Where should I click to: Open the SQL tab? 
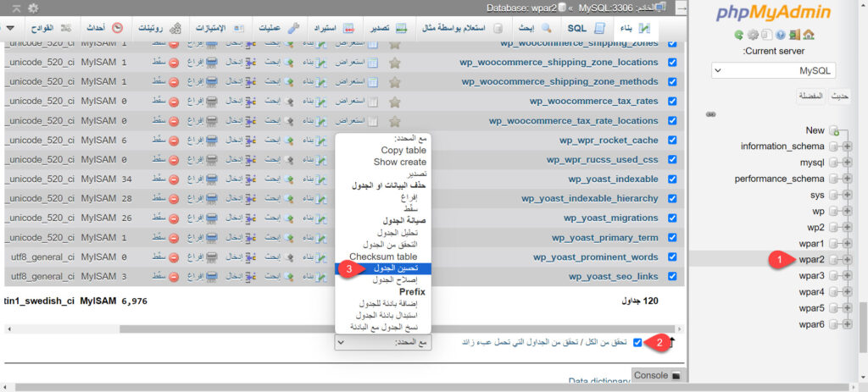(x=568, y=28)
